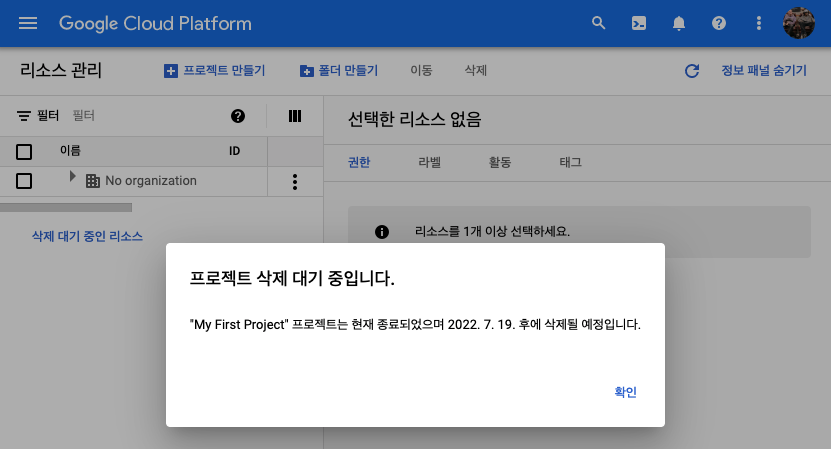
Task: Click the 이름 column header
Action: 70,151
